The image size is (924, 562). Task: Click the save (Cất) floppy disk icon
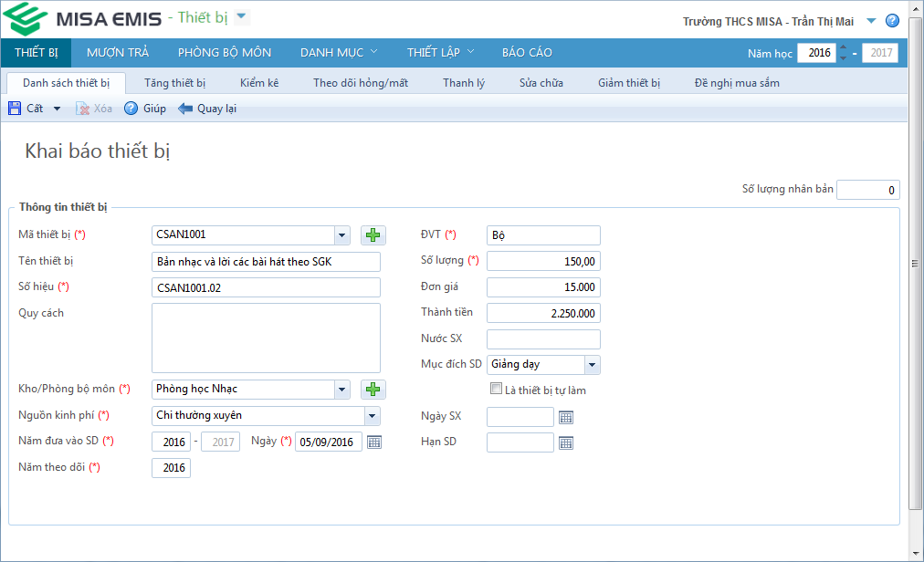15,109
